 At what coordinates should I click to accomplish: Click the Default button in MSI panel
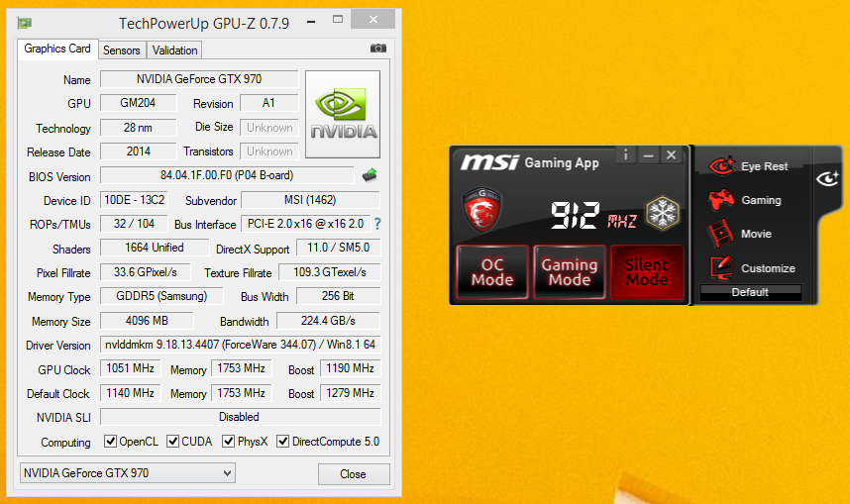(x=750, y=292)
